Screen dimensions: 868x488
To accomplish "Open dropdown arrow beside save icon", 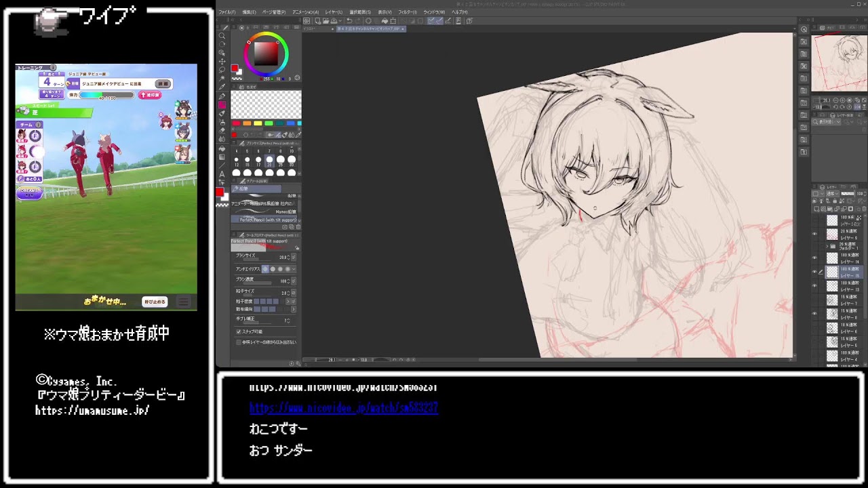I will 340,20.
